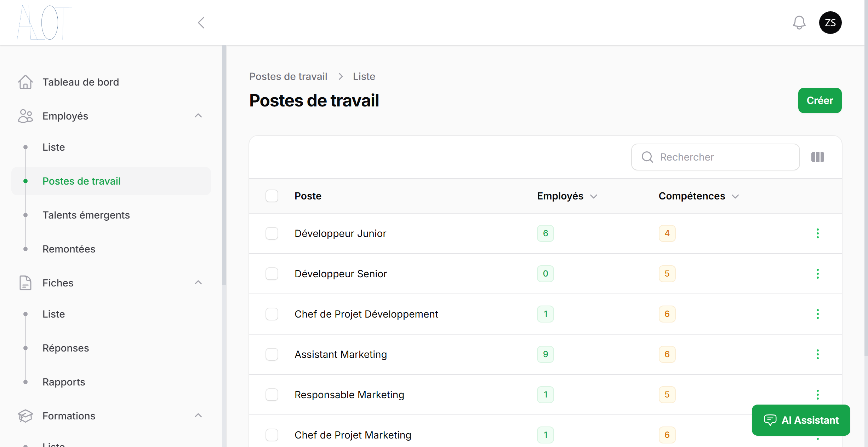The height and width of the screenshot is (447, 868).
Task: Click the AOT logo
Action: pos(44,22)
